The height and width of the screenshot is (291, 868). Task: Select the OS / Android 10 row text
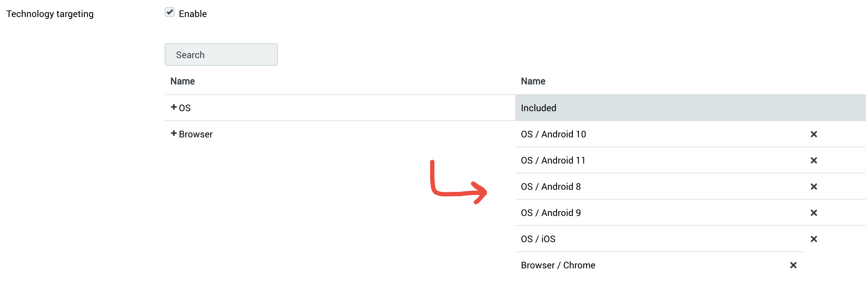point(553,134)
